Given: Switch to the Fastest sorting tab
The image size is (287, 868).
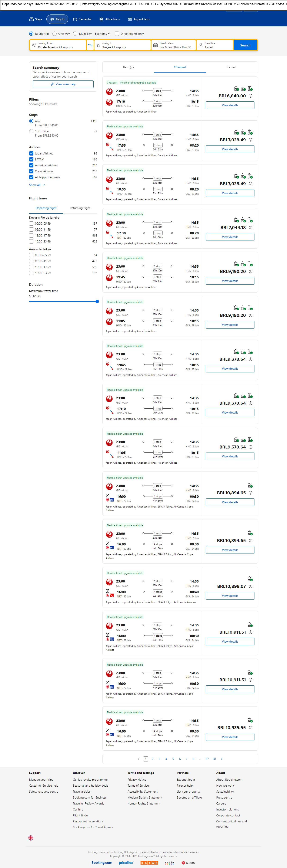Looking at the screenshot, I should (231, 67).
